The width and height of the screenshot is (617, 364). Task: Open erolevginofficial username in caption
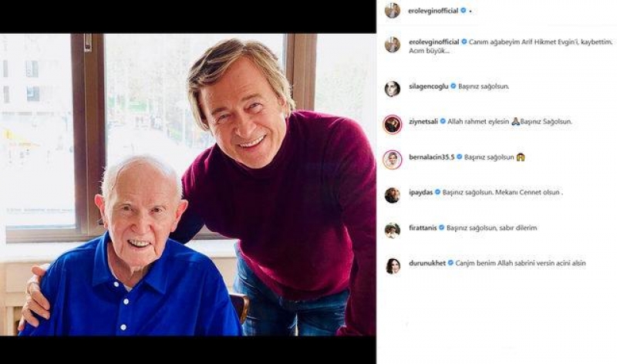coord(433,42)
